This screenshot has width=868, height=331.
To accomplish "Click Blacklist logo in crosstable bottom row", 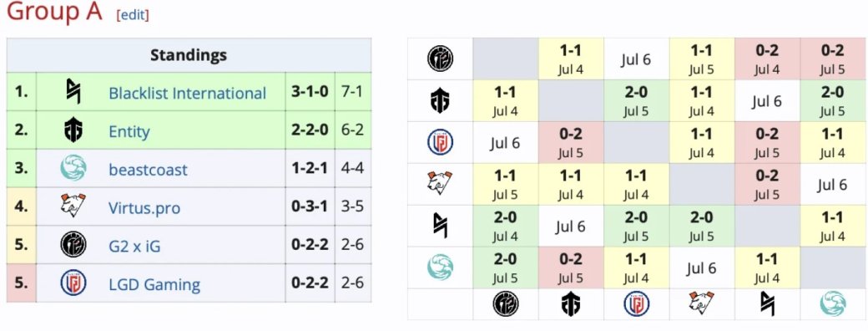I will click(x=767, y=303).
